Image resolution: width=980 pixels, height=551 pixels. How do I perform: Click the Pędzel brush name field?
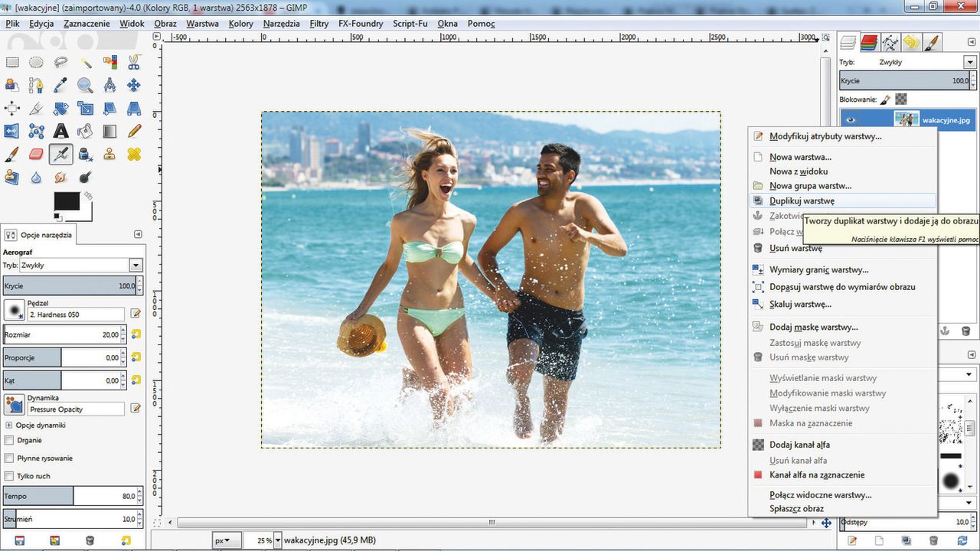tap(76, 315)
